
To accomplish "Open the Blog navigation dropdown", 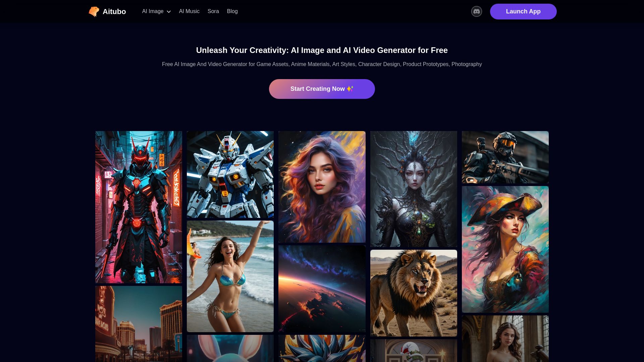I will click(232, 11).
